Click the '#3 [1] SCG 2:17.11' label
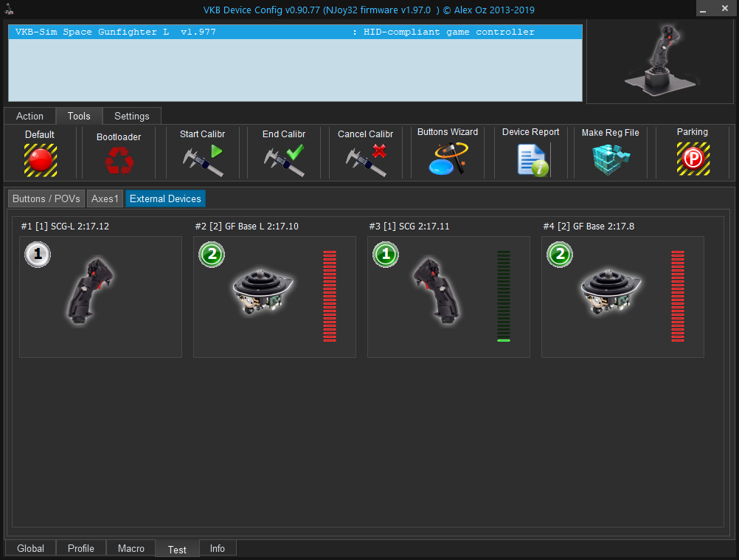 coord(409,227)
